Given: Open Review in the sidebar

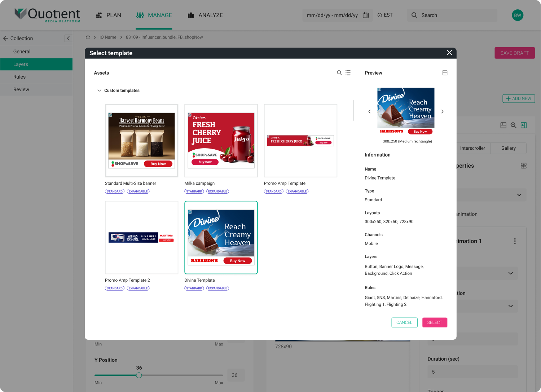Looking at the screenshot, I should (x=36, y=89).
